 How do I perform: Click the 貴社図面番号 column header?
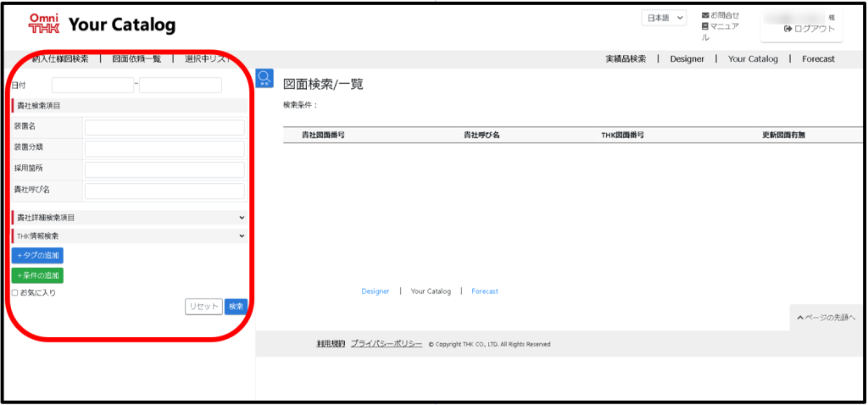pyautogui.click(x=323, y=135)
